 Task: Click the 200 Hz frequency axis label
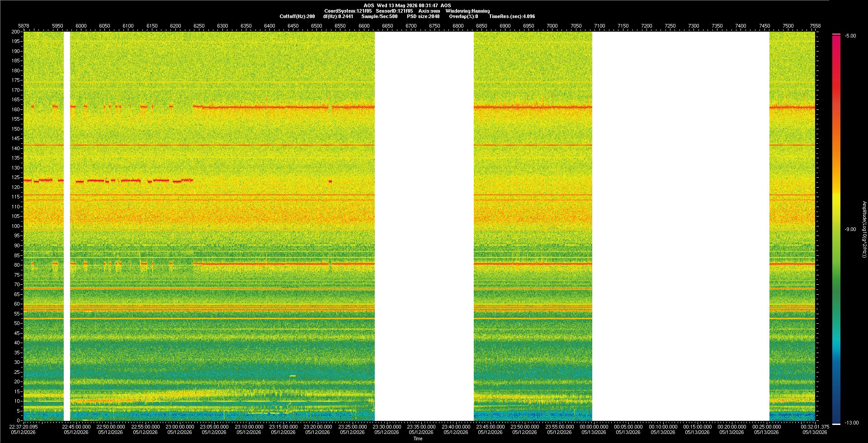(x=16, y=32)
